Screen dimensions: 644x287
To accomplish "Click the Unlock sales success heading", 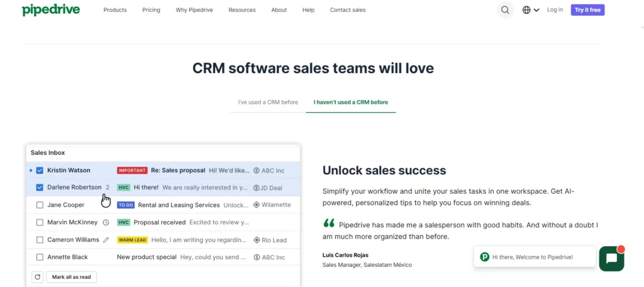I will [x=384, y=170].
